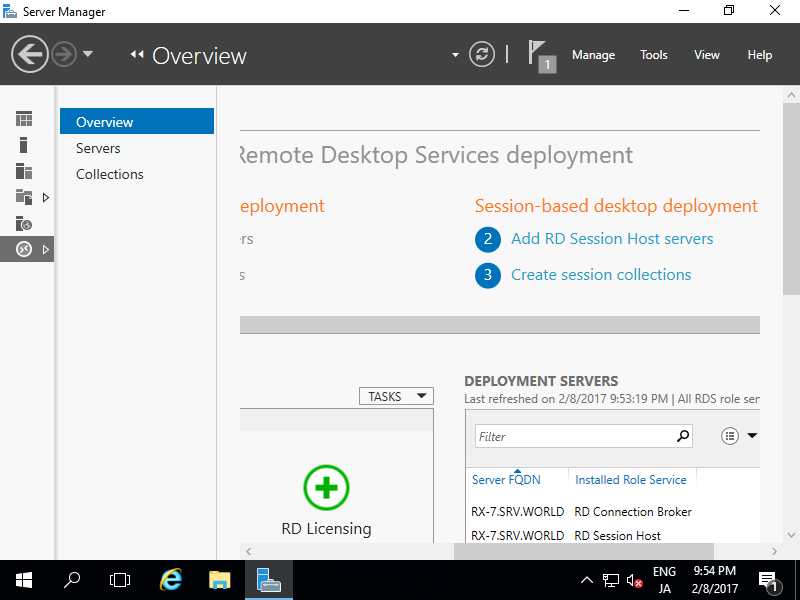
Task: Open Internet Explorer from the taskbar
Action: coord(172,579)
